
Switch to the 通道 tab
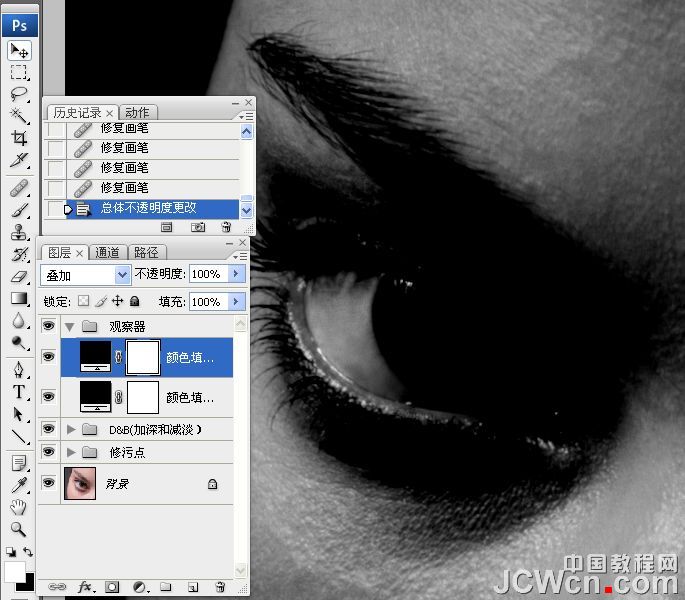108,252
